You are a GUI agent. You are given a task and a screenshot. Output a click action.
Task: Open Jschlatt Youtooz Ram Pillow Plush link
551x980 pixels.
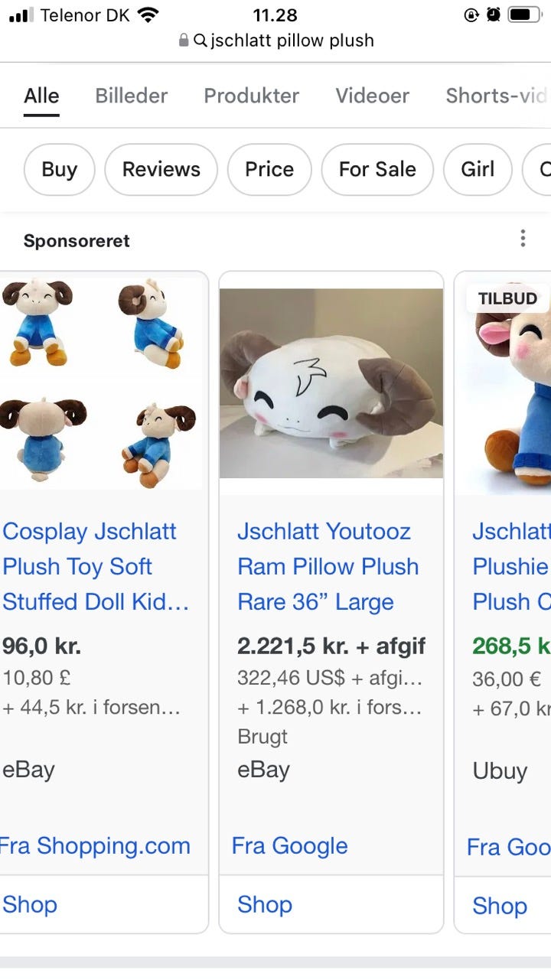click(x=328, y=566)
